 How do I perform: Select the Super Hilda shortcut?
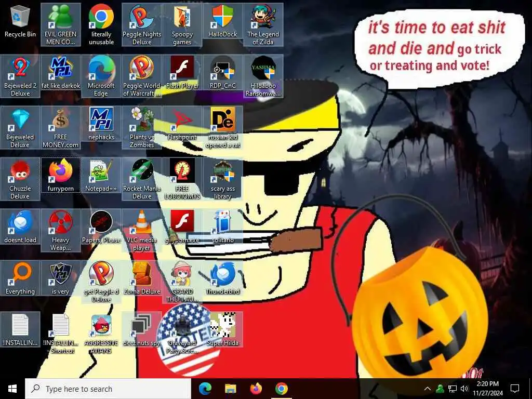pyautogui.click(x=222, y=330)
